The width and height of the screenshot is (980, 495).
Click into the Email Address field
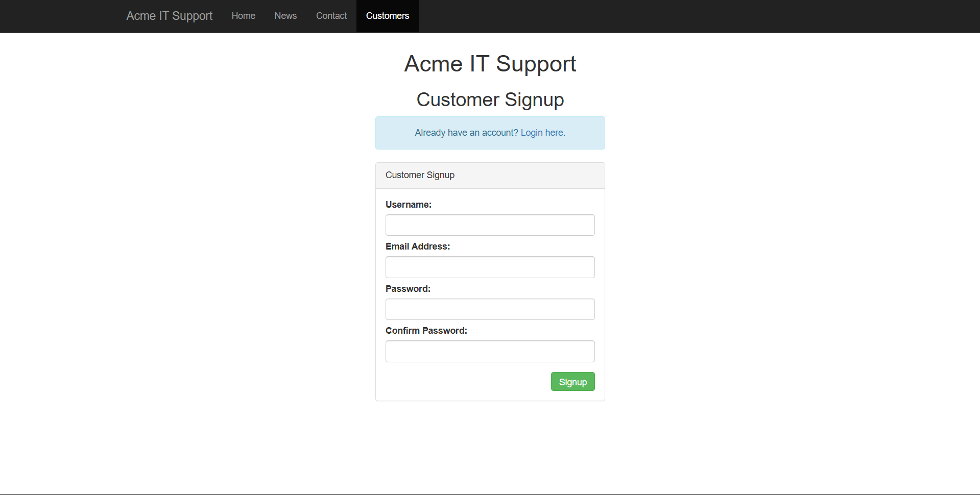[x=490, y=267]
